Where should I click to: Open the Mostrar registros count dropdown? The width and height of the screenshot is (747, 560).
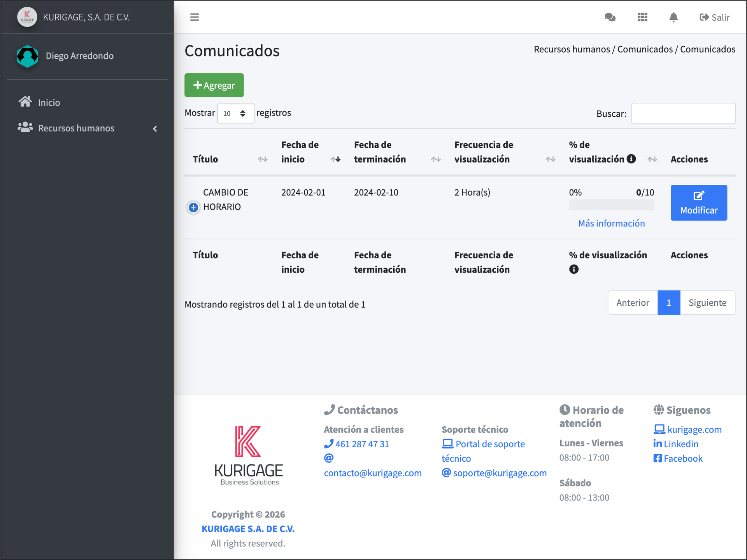click(x=235, y=113)
